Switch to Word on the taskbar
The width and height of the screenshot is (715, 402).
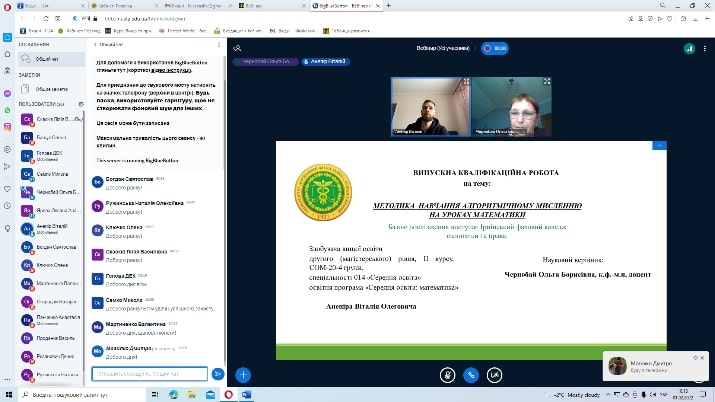tap(247, 395)
